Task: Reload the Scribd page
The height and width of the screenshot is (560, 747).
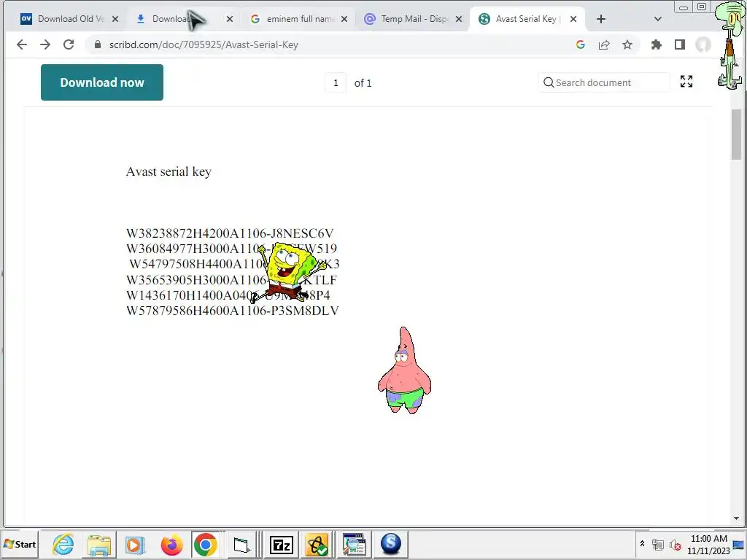Action: pos(69,44)
